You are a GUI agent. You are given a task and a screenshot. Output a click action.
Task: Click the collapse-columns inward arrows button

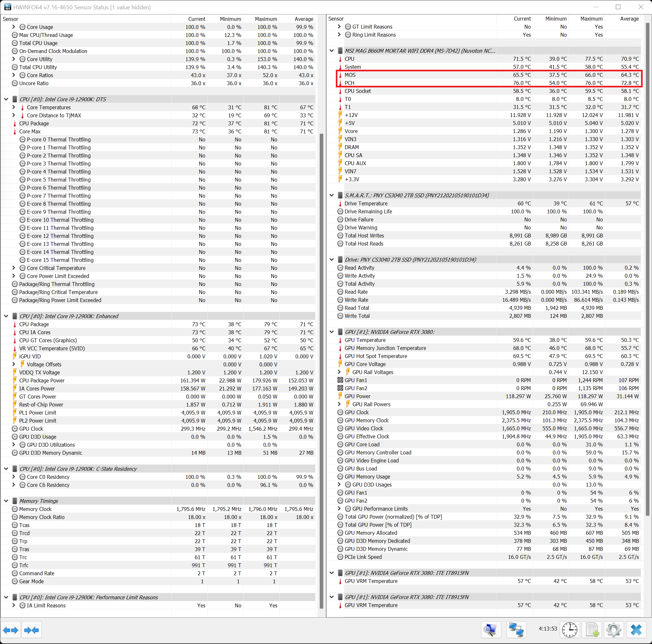(x=32, y=630)
